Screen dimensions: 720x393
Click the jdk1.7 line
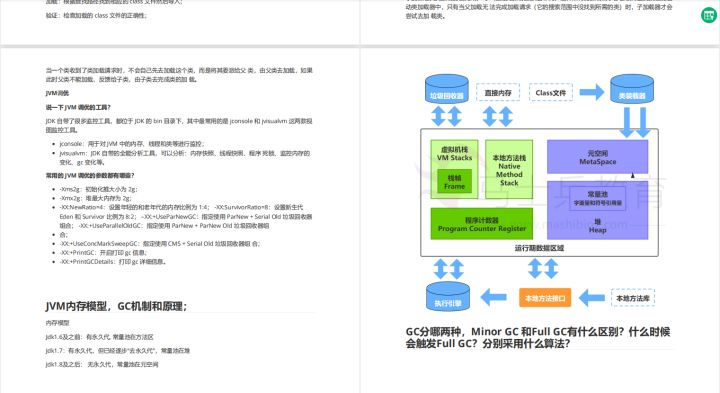pos(118,350)
